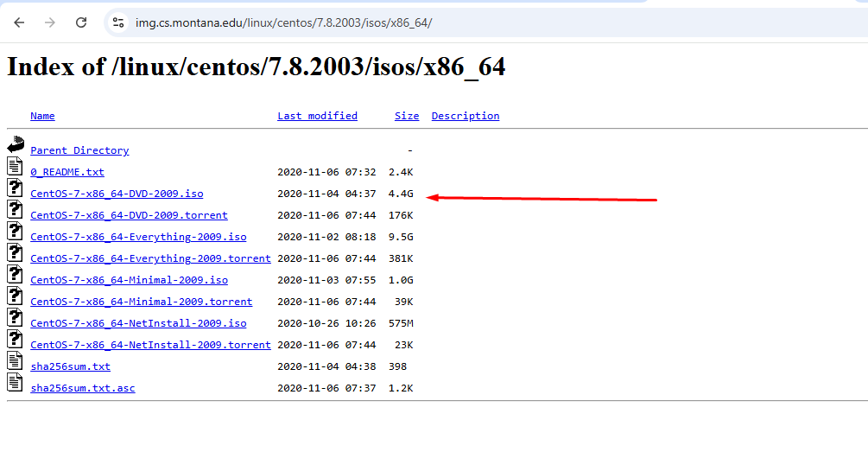This screenshot has height=452, width=868.
Task: Click the icon beside Everything-2009.torrent
Action: coord(15,252)
